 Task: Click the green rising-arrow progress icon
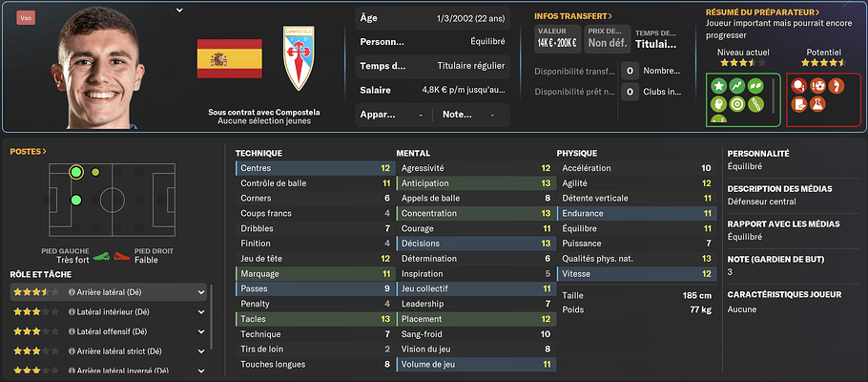click(737, 85)
